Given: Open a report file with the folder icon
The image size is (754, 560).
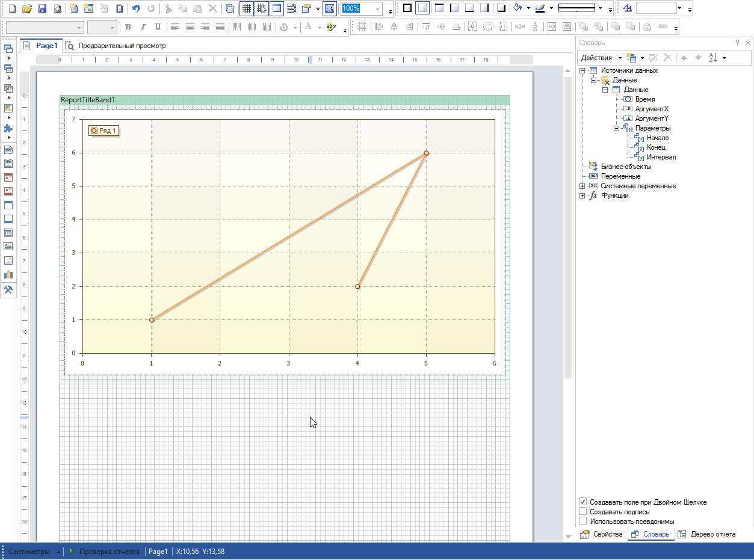Looking at the screenshot, I should (26, 8).
